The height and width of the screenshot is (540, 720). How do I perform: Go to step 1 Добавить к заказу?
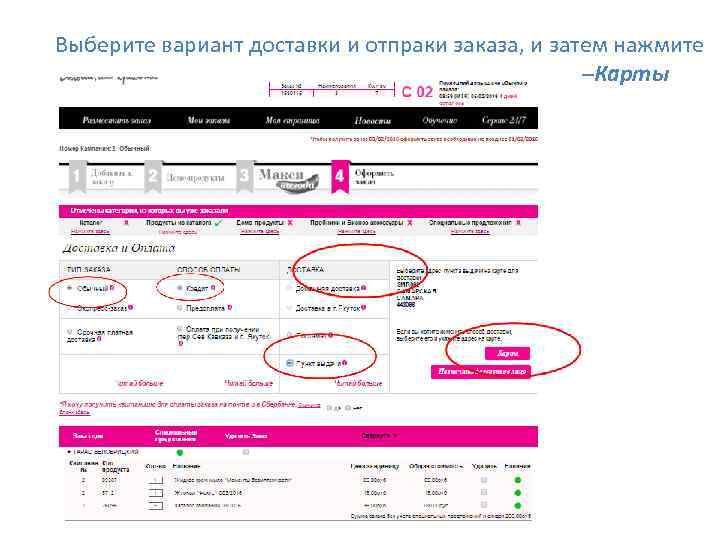(100, 177)
